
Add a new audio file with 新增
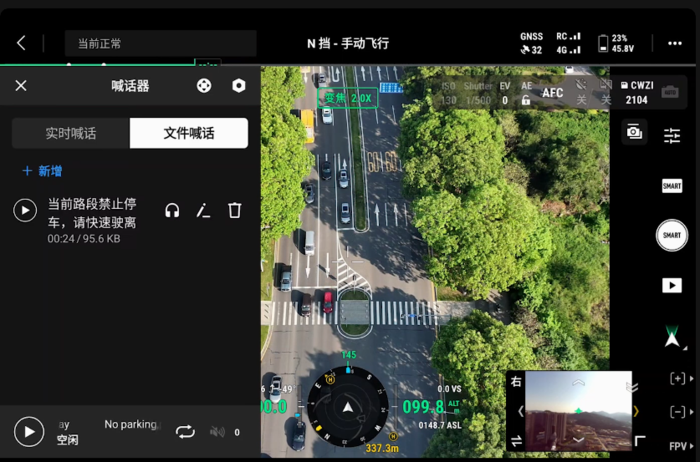pos(42,171)
